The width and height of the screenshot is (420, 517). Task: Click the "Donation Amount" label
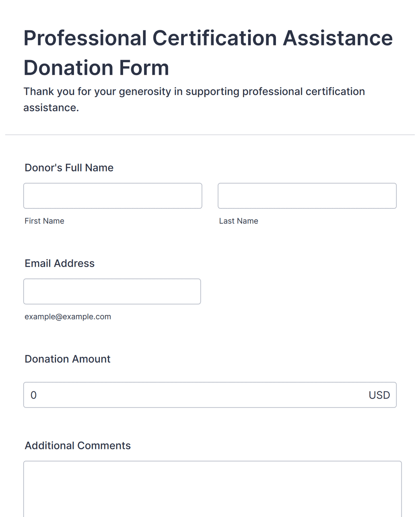pos(68,359)
